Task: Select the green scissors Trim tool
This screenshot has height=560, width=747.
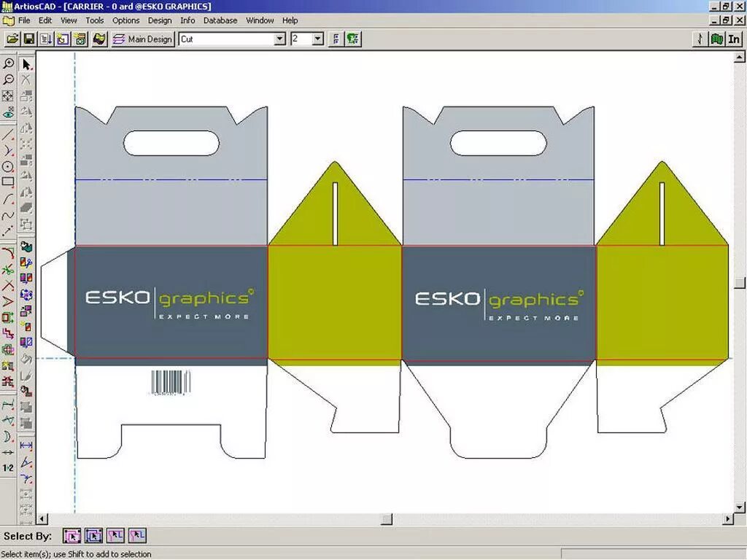Action: point(8,269)
